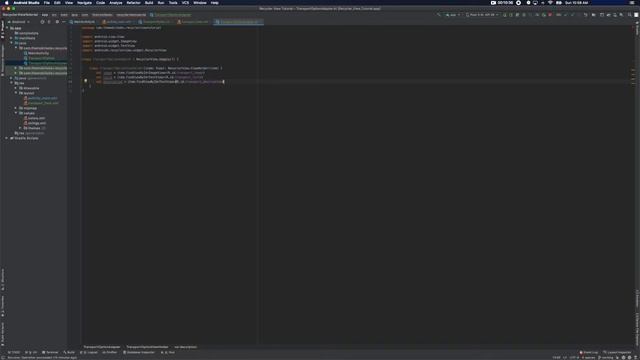Collapse the res folder
640x360 pixels.
pos(11,83)
